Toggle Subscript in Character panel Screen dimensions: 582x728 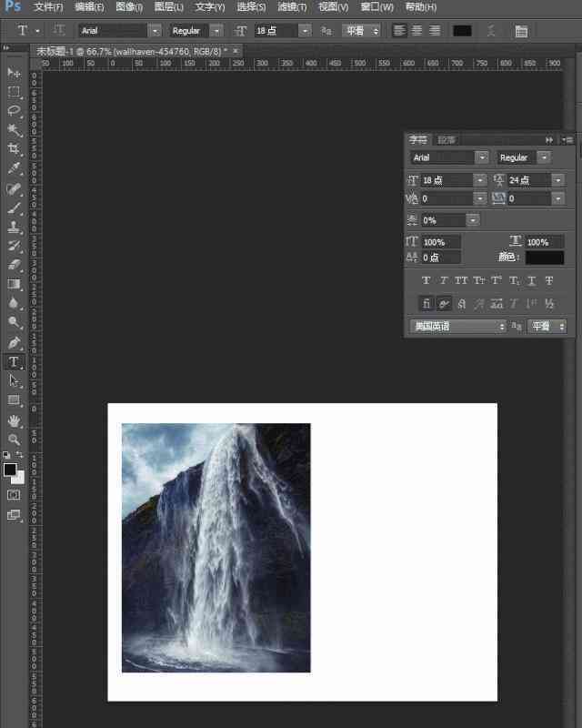[x=514, y=280]
